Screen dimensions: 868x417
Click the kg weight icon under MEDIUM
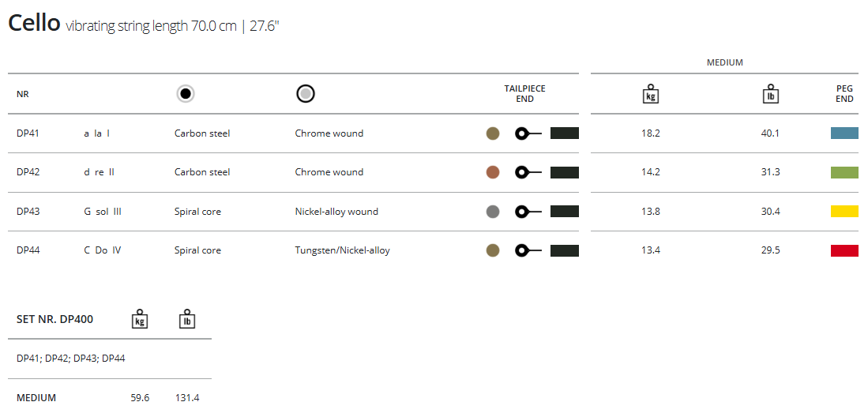[x=651, y=94]
